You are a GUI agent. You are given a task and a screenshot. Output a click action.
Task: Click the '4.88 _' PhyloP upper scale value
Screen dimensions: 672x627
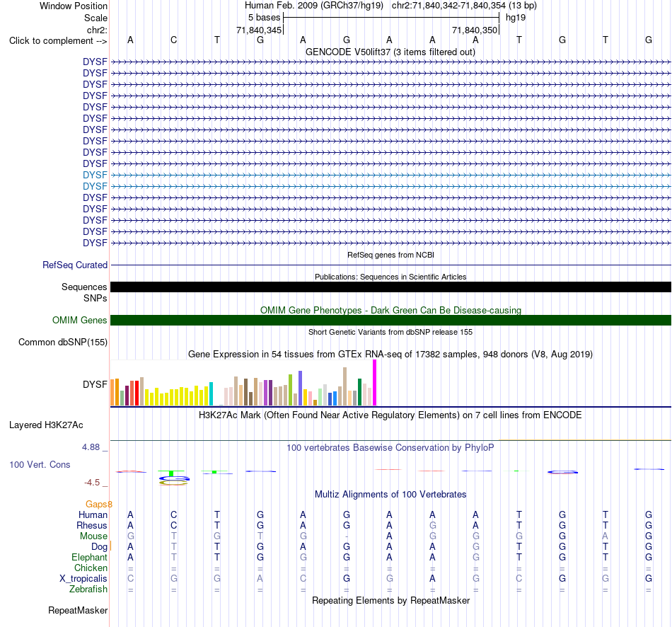click(x=95, y=447)
